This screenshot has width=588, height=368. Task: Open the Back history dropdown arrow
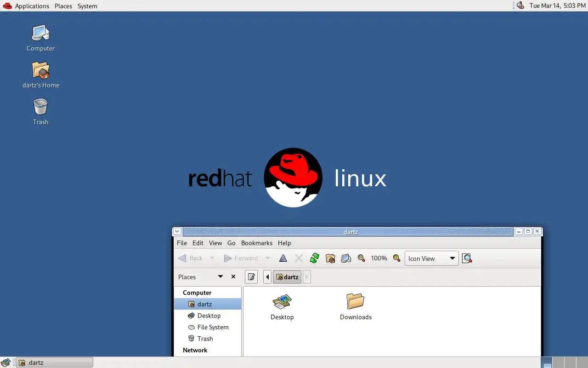[212, 259]
